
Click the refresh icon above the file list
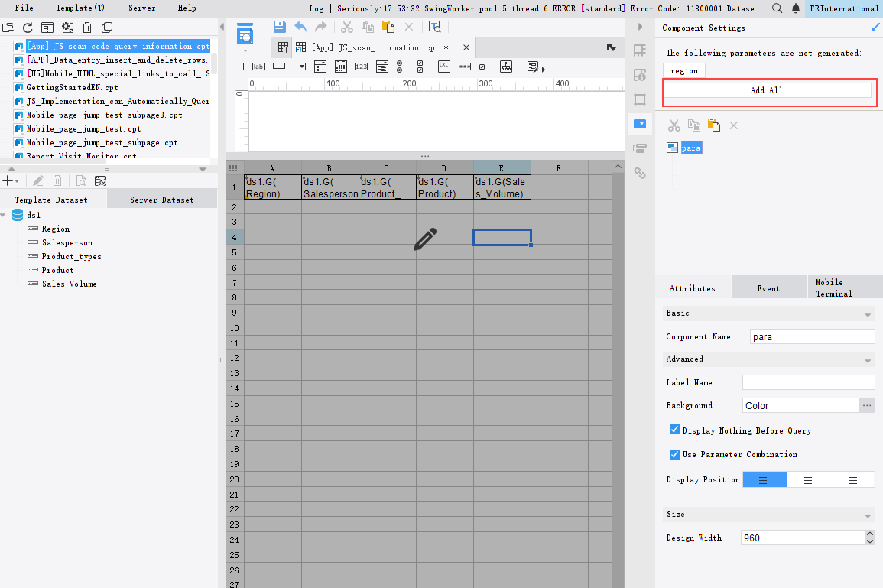point(28,28)
